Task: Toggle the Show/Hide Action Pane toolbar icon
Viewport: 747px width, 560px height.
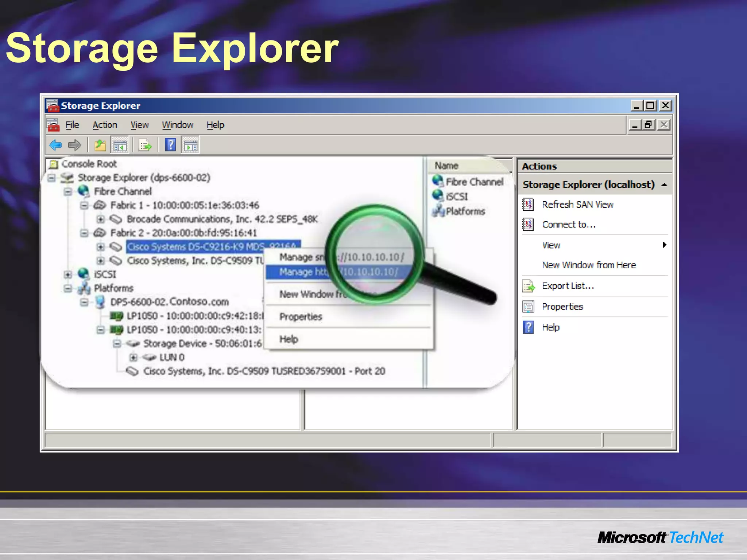Action: coord(190,145)
